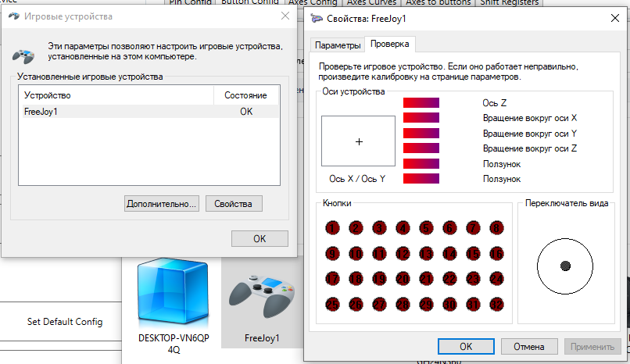Click the Ось Z axis bar
Screen dimensions: 630x364
[x=421, y=103]
